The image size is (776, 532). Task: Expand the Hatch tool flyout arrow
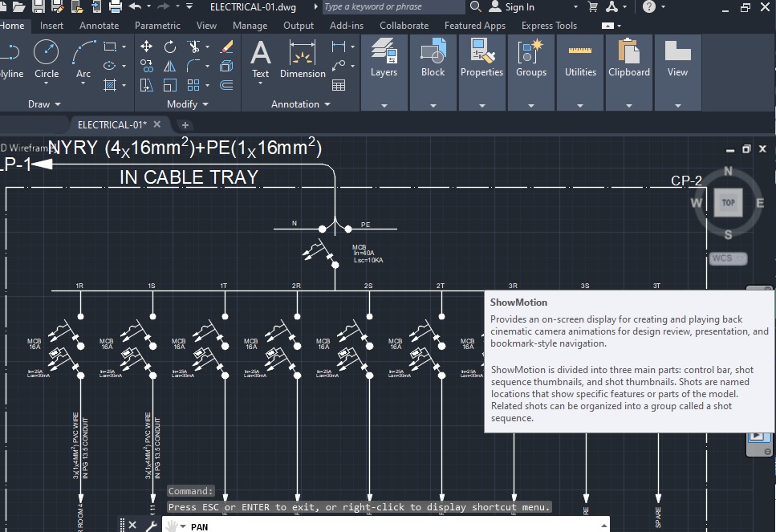coord(124,85)
